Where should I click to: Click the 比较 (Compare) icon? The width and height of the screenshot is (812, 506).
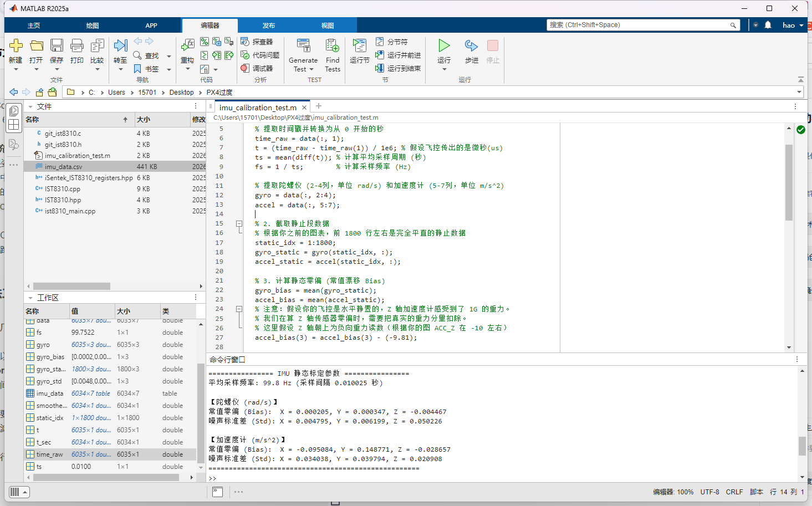coord(97,45)
